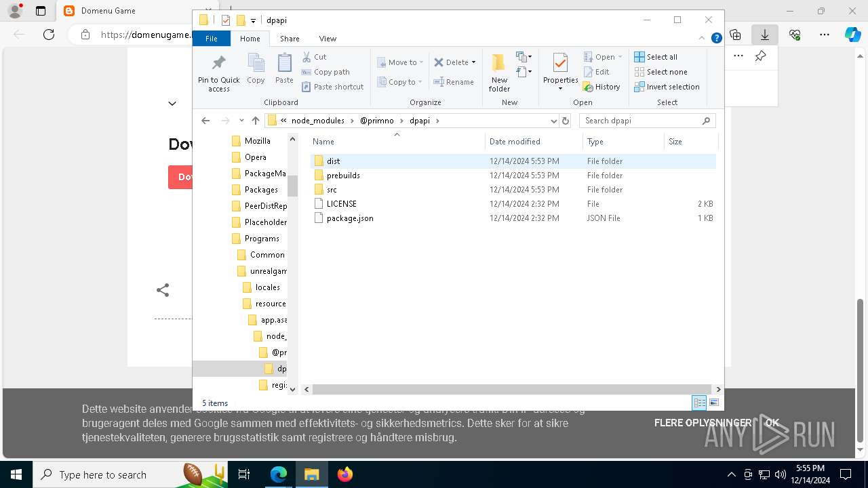868x488 pixels.
Task: Click Edit in Open group
Action: [x=596, y=72]
